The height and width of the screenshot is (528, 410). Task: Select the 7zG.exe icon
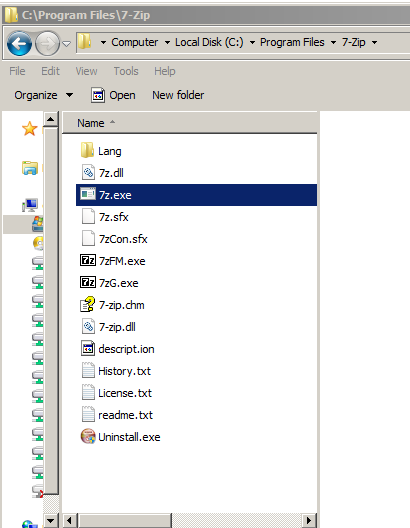pyautogui.click(x=88, y=282)
